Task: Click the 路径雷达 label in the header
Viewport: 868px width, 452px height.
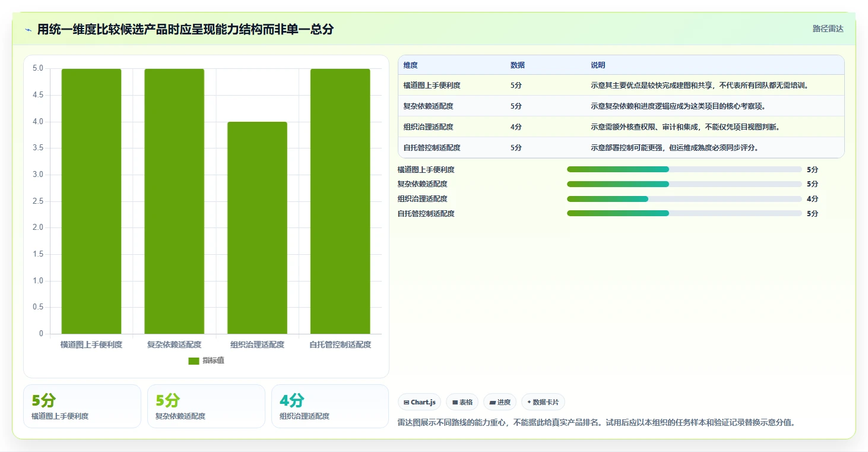Action: tap(828, 29)
